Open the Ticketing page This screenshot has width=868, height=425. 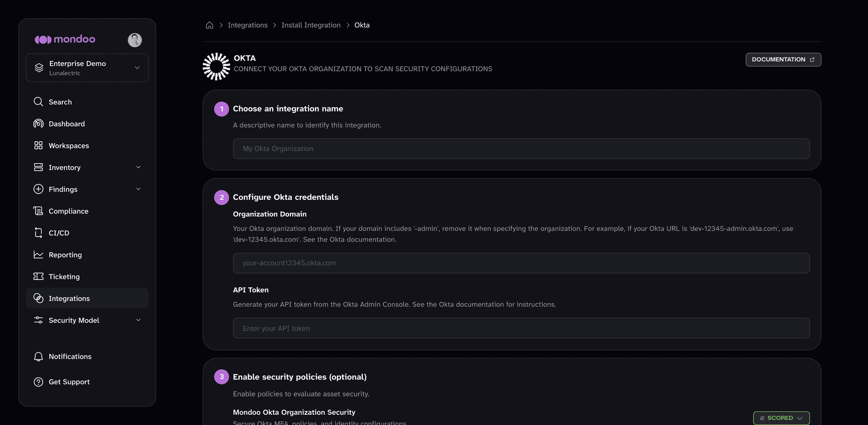tap(87, 277)
